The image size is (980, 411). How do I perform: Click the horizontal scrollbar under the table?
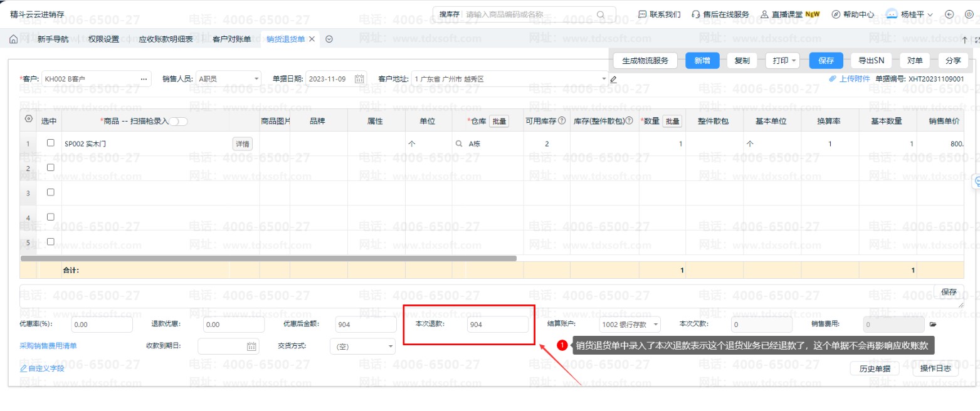click(x=268, y=258)
